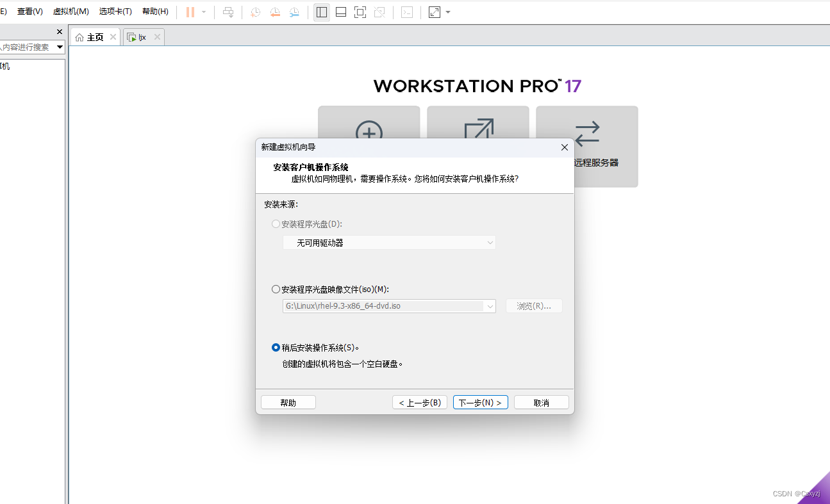Viewport: 830px width, 504px height.
Task: Open the ISO path combo box arrow
Action: tap(490, 306)
